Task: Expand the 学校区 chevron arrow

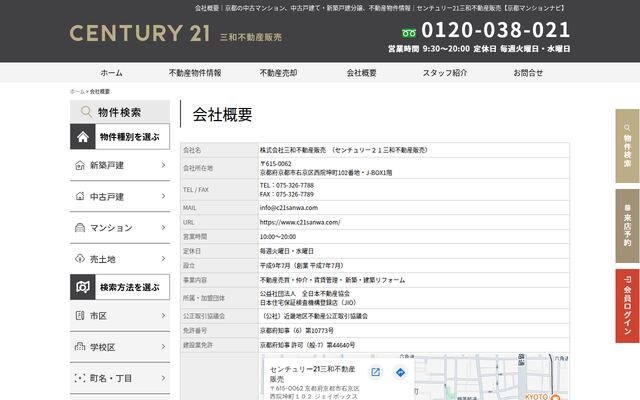Action: pos(163,347)
